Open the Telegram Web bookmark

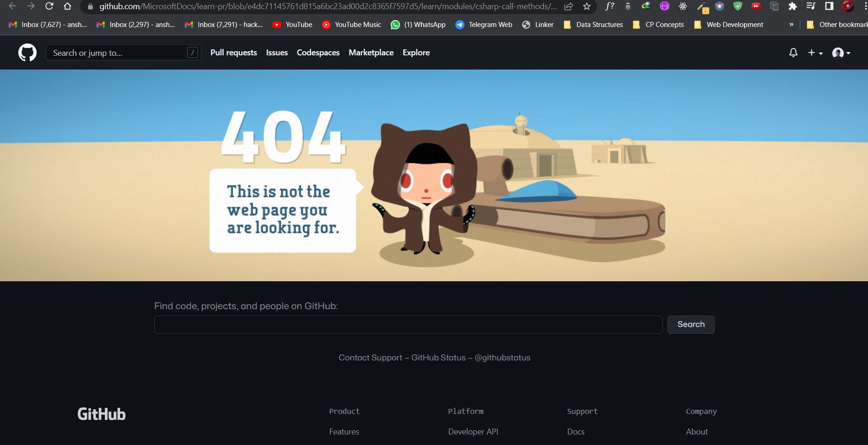point(484,25)
